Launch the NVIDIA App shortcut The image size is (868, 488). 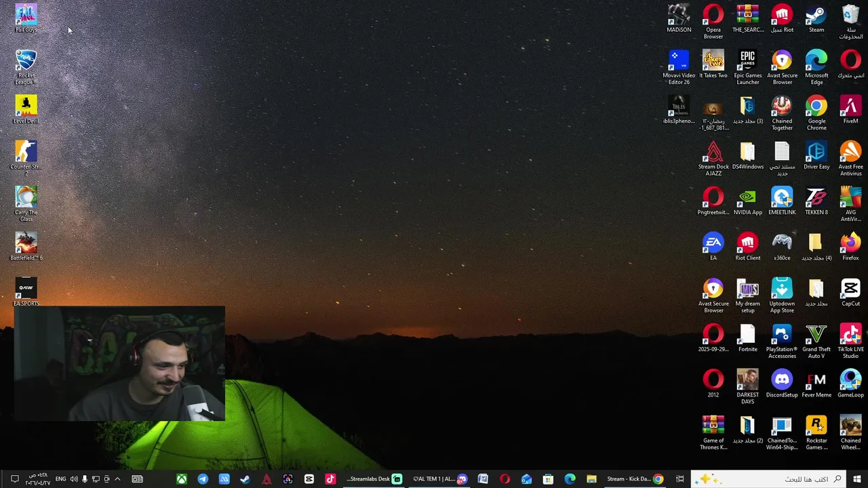(748, 201)
